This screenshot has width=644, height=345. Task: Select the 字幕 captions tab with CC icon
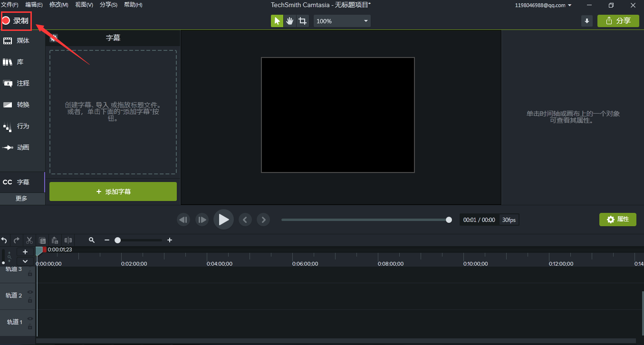point(22,182)
